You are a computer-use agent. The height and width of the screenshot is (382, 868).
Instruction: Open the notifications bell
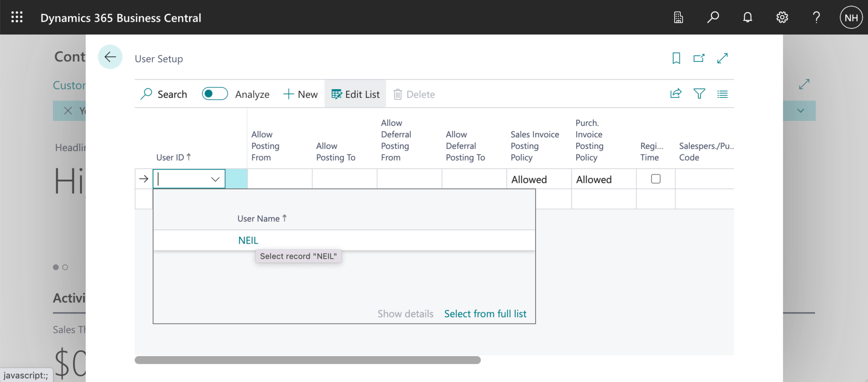747,17
